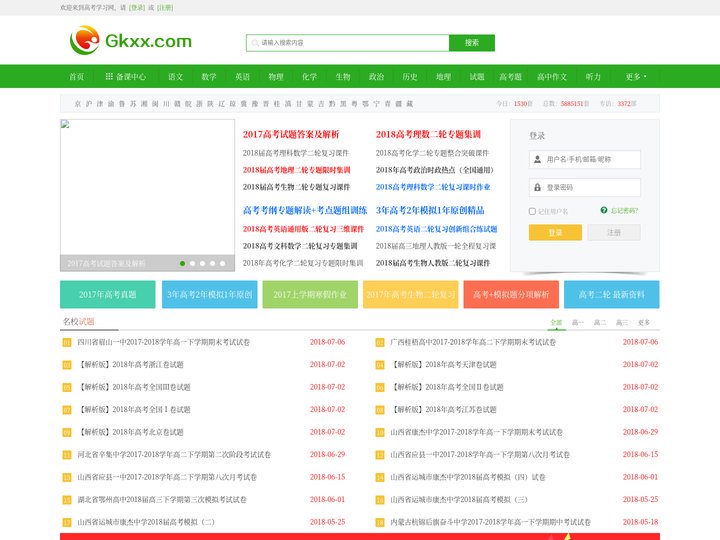Expand the 更多 dropdown in green navbar
The width and height of the screenshot is (720, 540).
[636, 77]
